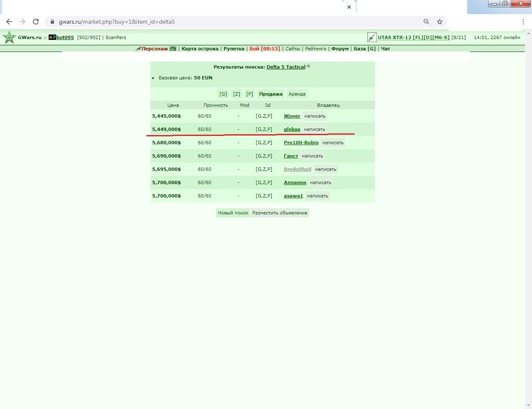The width and height of the screenshot is (532, 409).
Task: Open owner asawa1 profile
Action: 293,196
